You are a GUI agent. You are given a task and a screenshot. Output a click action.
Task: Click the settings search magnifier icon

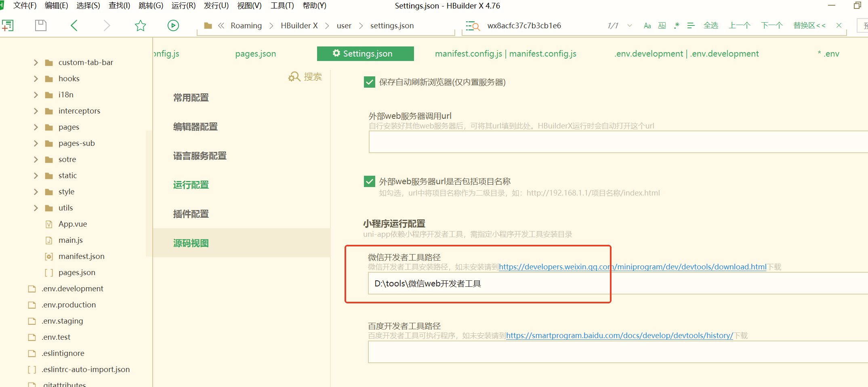(294, 77)
